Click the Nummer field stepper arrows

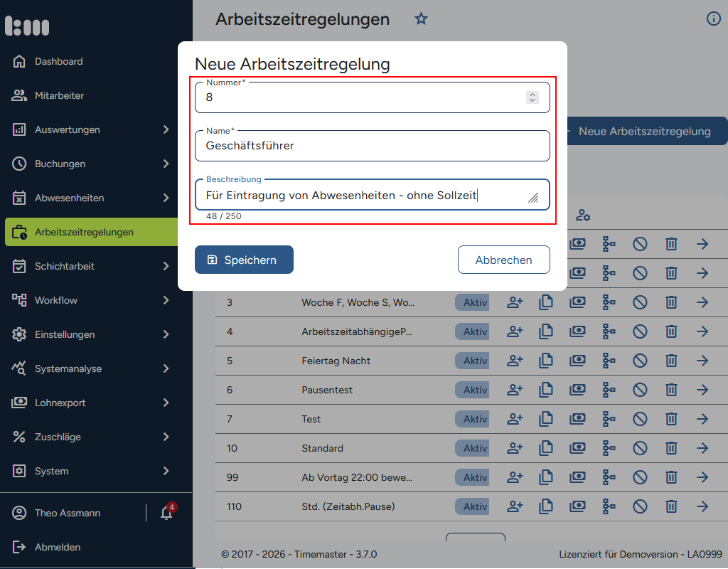coord(532,97)
